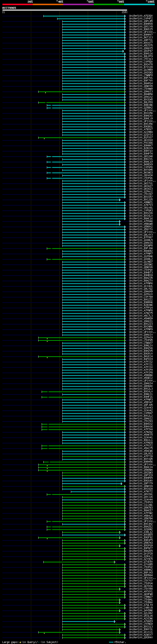Select label UniRef100_B9HF21
Image resolution: width=157 pixels, height=644 pixels.
point(141,397)
